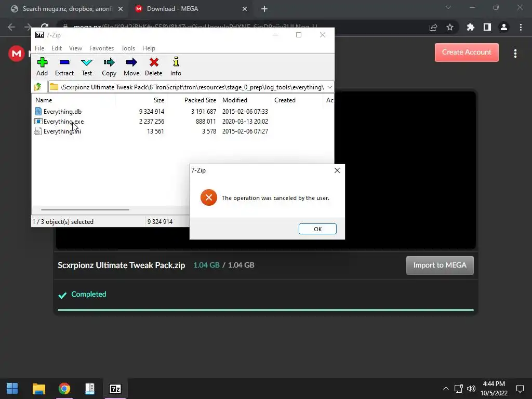Click OK in the 7-Zip error dialog

317,229
